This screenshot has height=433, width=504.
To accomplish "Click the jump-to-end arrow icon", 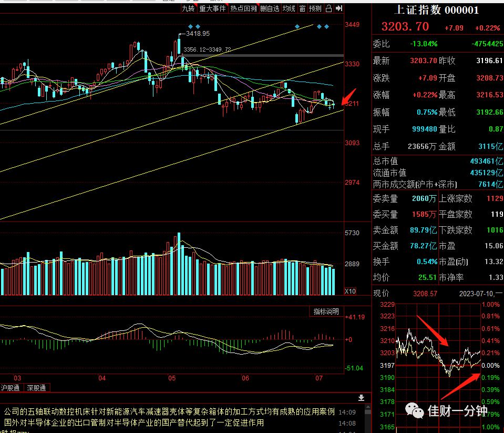I will click(339, 9).
